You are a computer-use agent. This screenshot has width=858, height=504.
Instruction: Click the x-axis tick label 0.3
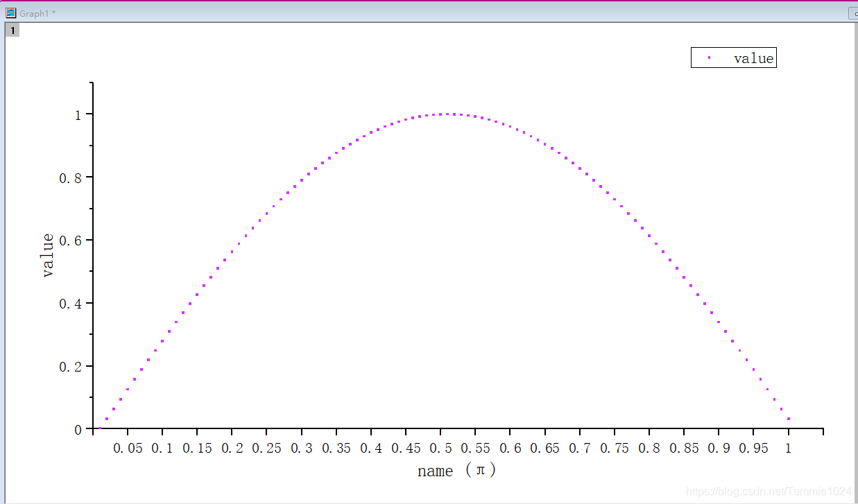pyautogui.click(x=301, y=448)
